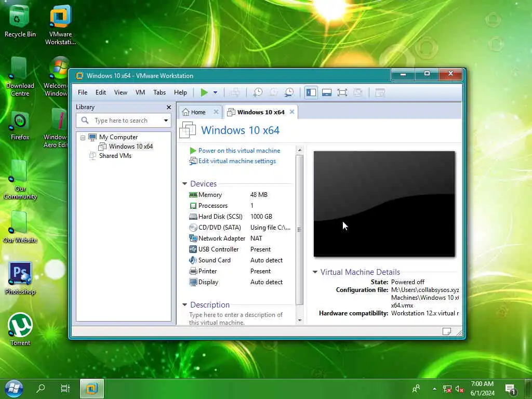Click the description text entry area

click(236, 318)
